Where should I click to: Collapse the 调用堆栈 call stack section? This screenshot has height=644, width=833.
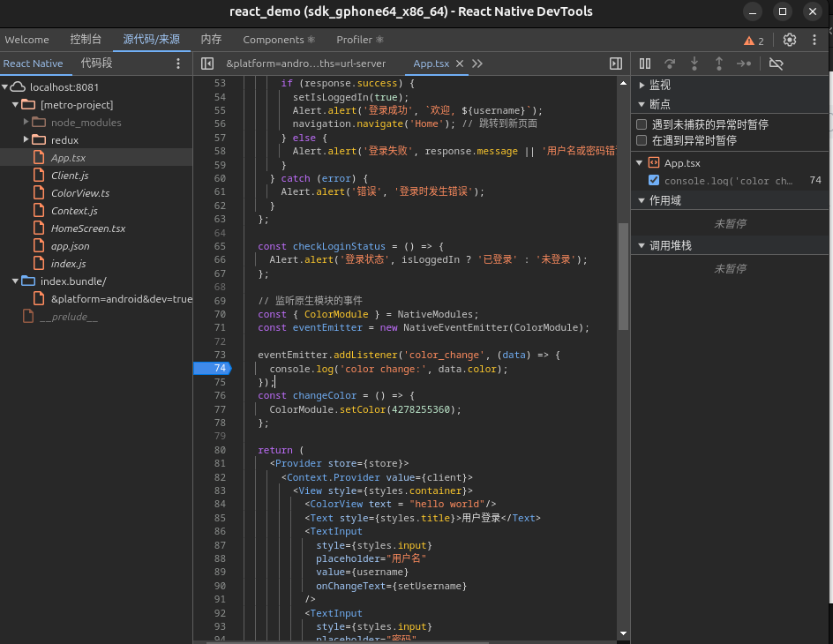click(642, 246)
